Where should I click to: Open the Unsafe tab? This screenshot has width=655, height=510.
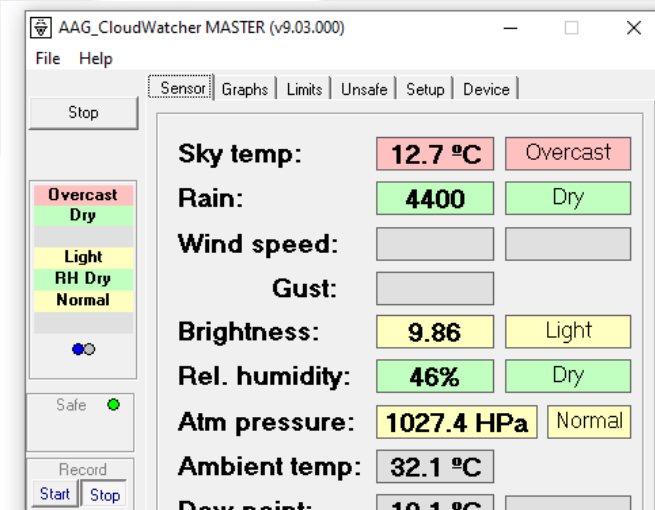point(364,89)
